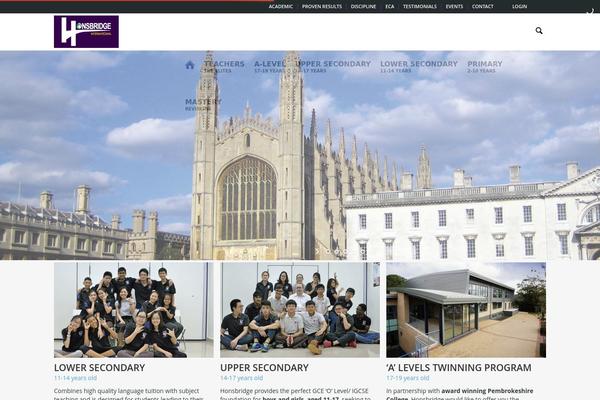Image resolution: width=600 pixels, height=400 pixels.
Task: Open the Teachers navigation tab
Action: click(x=224, y=66)
